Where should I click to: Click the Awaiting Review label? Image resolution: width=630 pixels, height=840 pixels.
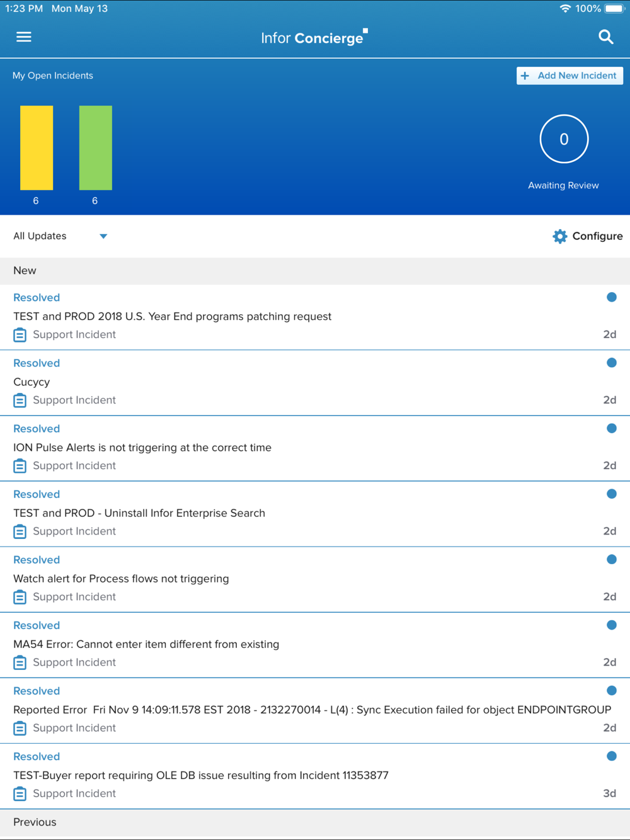(563, 185)
